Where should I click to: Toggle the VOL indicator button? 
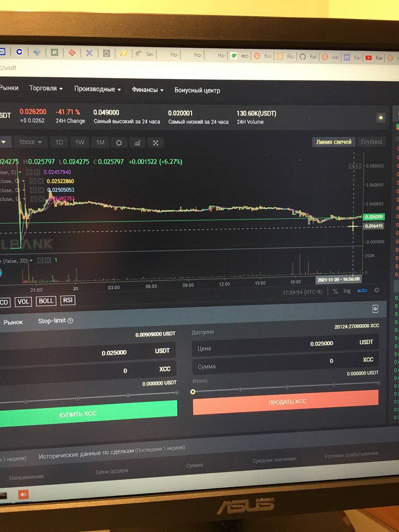[x=23, y=302]
